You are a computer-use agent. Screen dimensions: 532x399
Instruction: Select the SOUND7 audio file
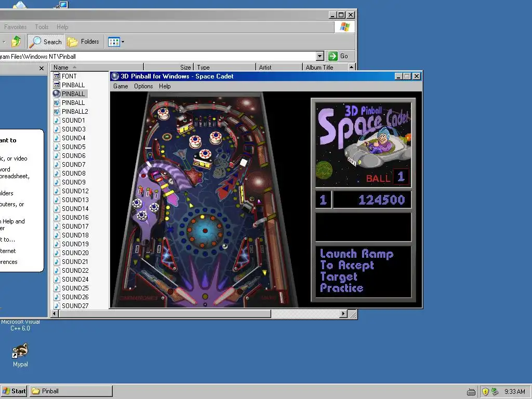click(x=70, y=164)
